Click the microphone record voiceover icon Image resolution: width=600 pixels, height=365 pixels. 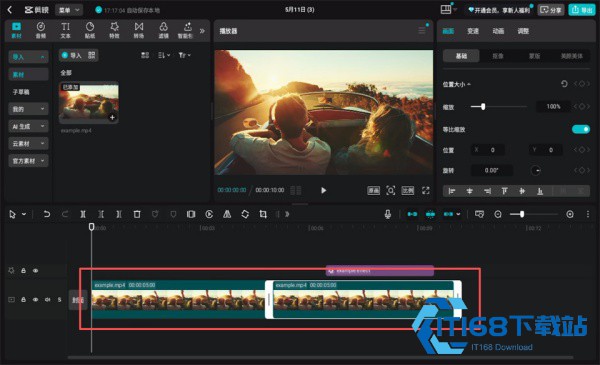pyautogui.click(x=388, y=214)
